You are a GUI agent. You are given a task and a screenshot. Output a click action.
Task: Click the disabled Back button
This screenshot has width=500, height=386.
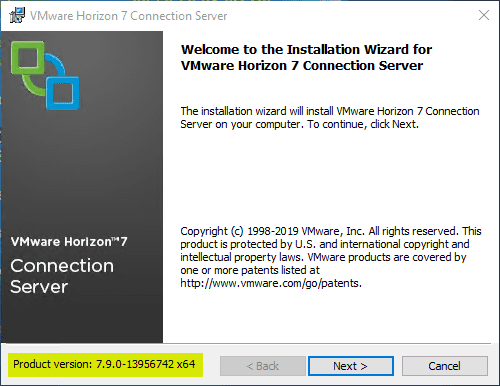coord(263,366)
